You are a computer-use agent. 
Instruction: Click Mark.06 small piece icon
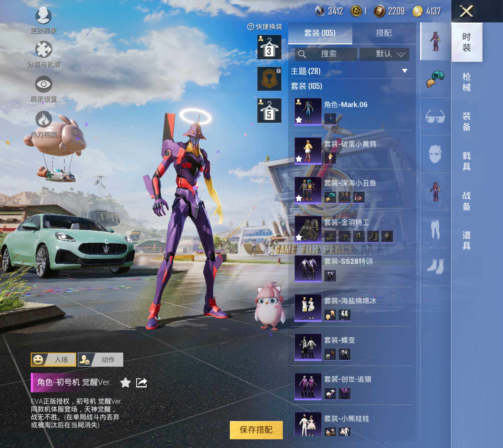pyautogui.click(x=330, y=119)
